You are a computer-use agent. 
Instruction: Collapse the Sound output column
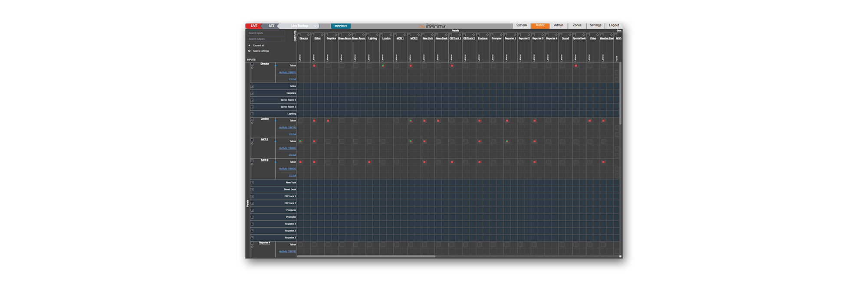[x=561, y=35]
